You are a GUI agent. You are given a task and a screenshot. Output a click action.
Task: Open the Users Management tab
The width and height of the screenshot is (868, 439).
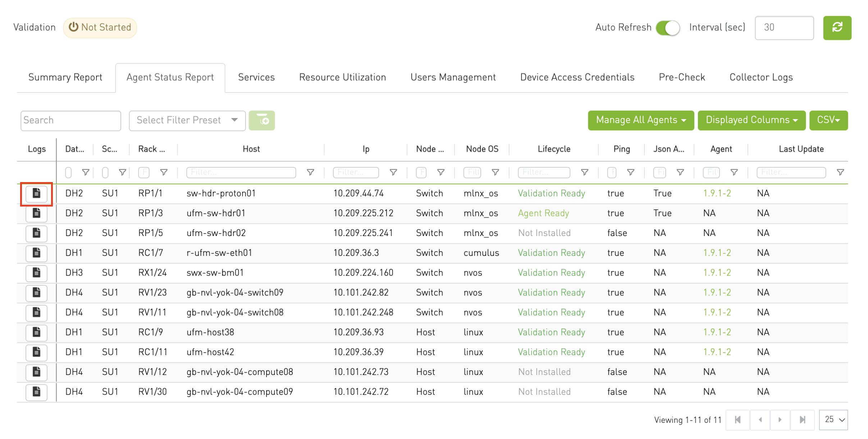point(453,77)
